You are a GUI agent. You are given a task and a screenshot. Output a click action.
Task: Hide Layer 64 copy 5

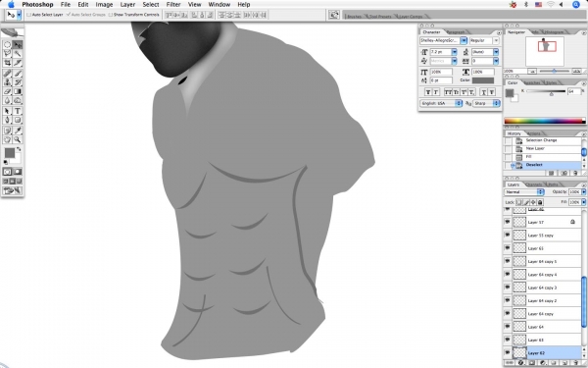[508, 261]
